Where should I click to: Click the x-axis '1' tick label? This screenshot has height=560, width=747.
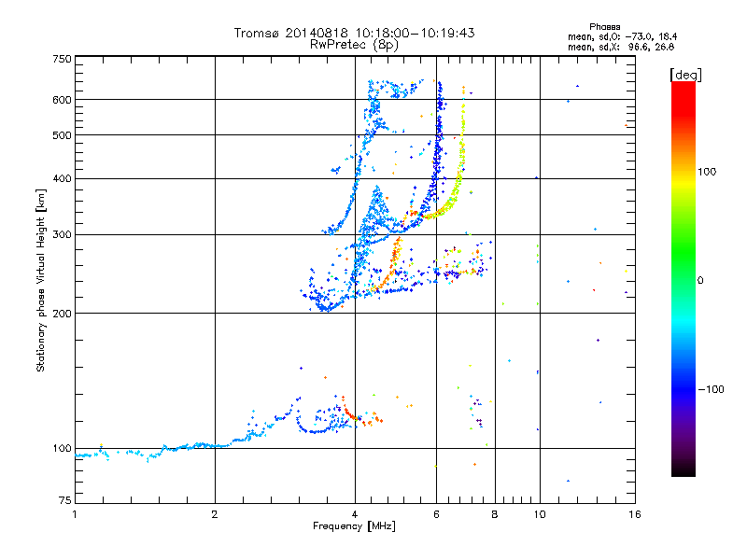tap(75, 514)
